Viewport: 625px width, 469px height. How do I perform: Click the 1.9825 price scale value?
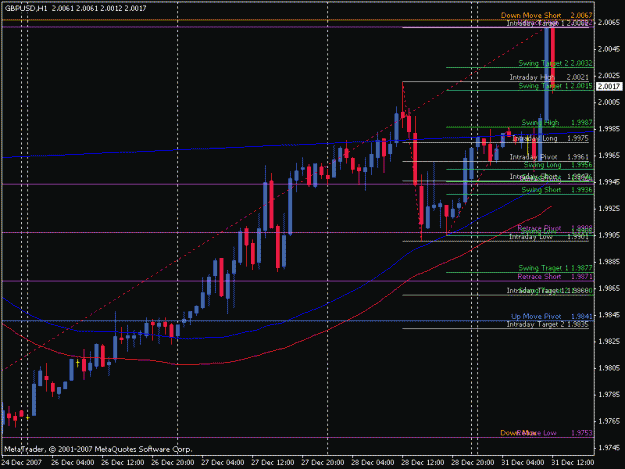(x=609, y=341)
